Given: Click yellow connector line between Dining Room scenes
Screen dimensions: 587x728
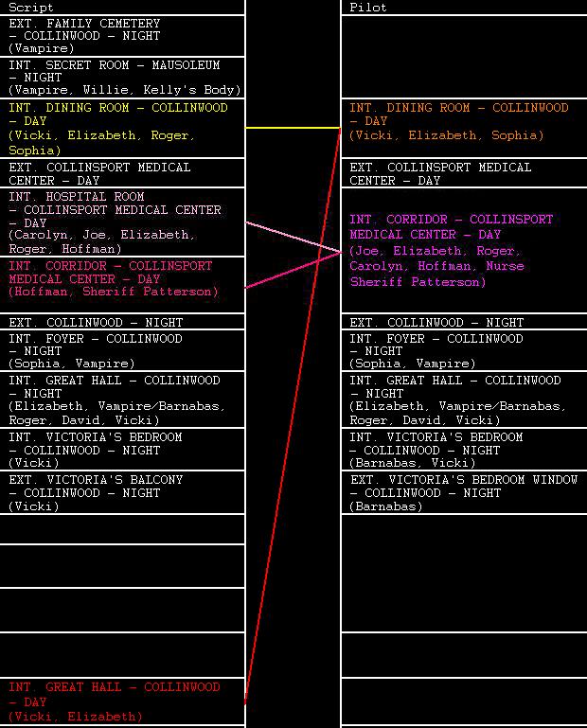Looking at the screenshot, I should click(293, 128).
